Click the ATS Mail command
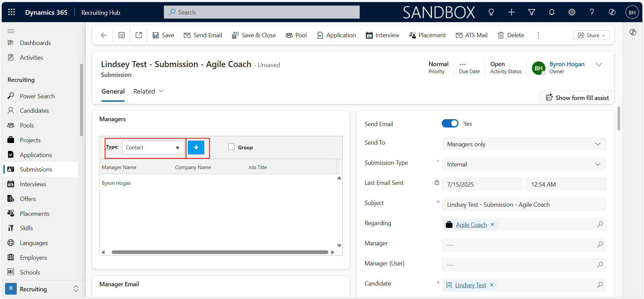Image resolution: width=644 pixels, height=299 pixels. 472,35
